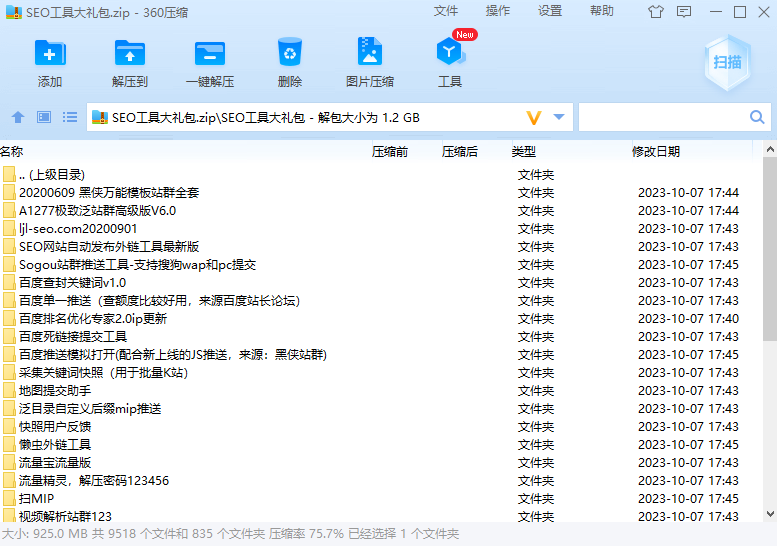Click the vertical scrollbar thumb
The height and width of the screenshot is (546, 777).
[770, 249]
